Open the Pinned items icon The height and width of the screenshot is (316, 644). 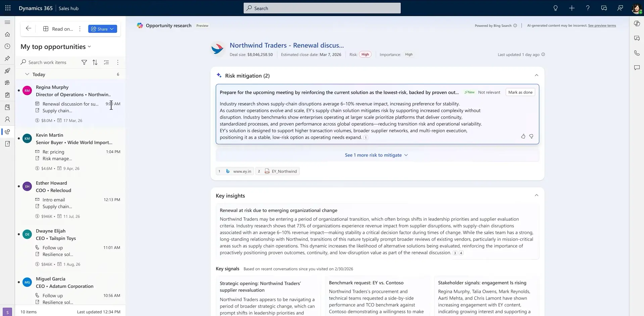click(x=7, y=58)
